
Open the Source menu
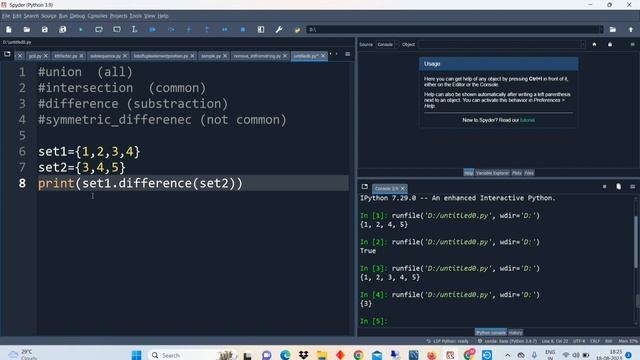click(x=49, y=16)
